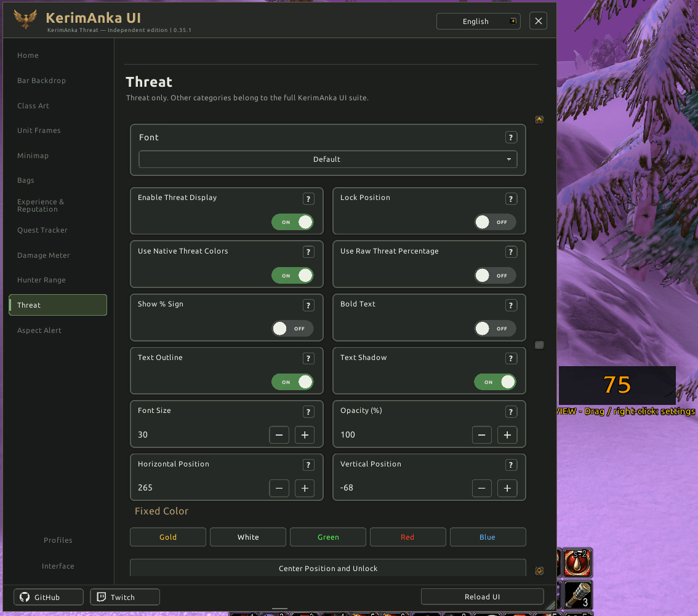
Task: View help for Use Raw Threat Percentage
Action: 511,252
